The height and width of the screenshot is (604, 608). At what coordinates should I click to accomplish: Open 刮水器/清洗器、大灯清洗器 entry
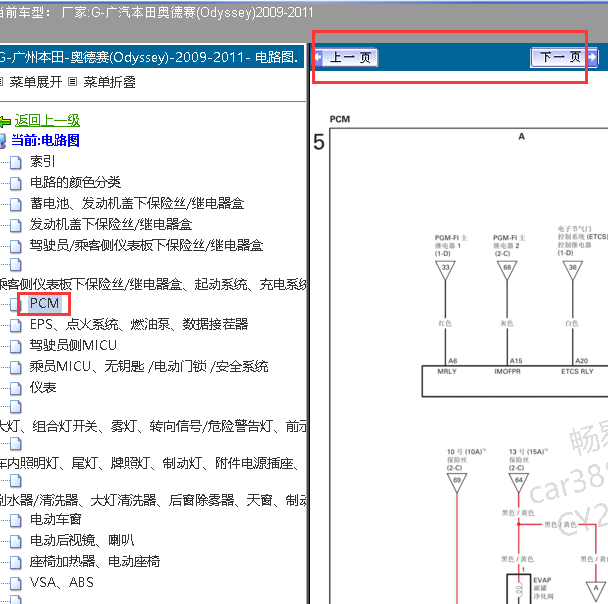coord(153,500)
